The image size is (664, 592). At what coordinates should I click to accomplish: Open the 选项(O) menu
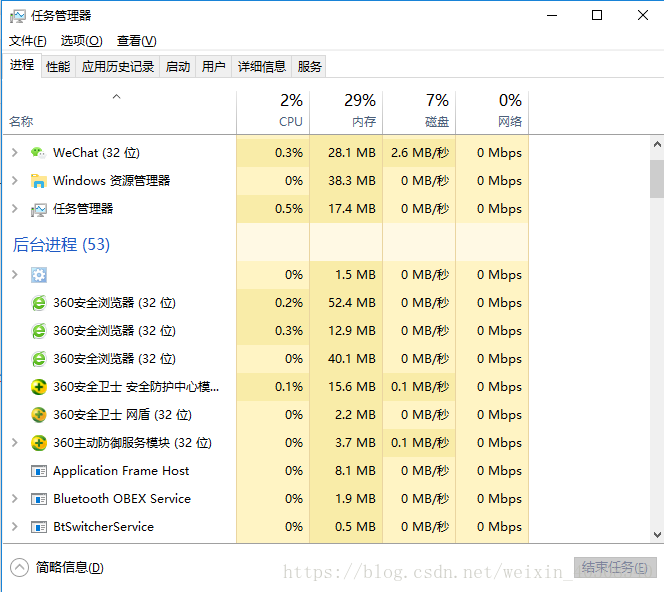[81, 41]
